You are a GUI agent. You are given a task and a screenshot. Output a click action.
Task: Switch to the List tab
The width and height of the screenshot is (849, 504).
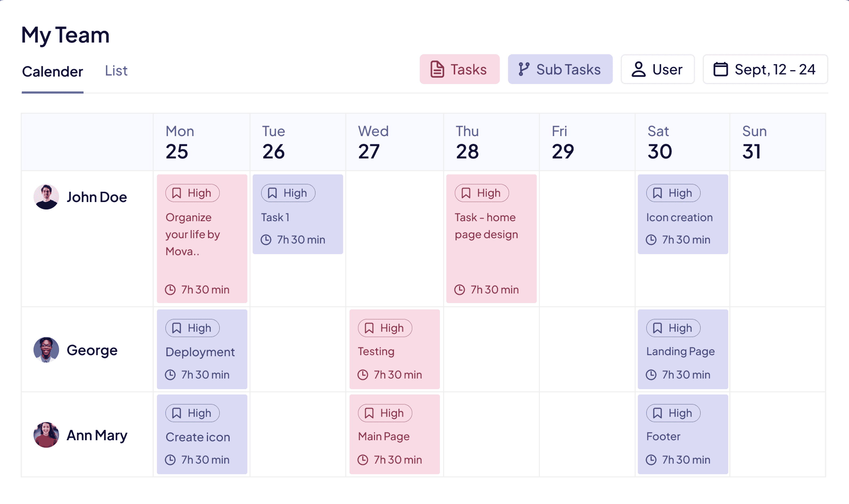(116, 71)
